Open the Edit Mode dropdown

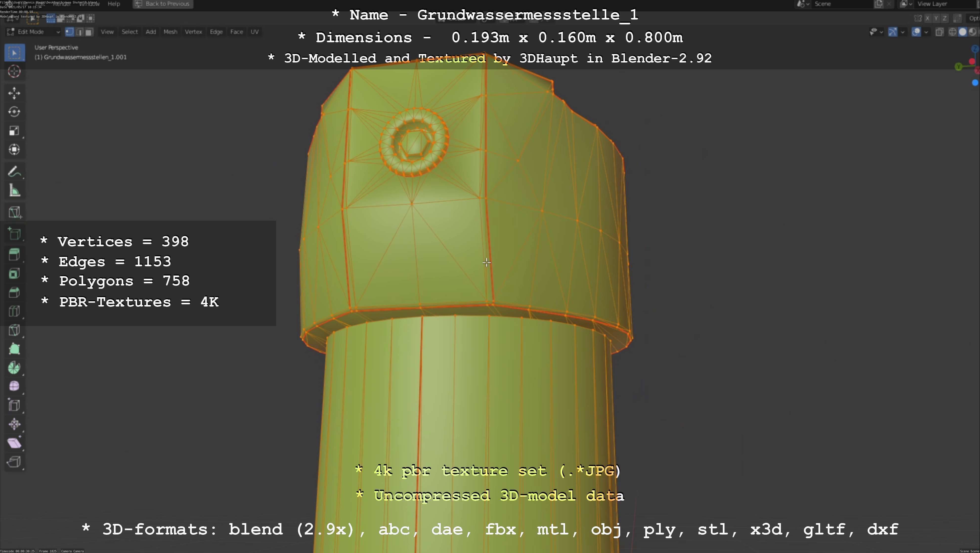tap(33, 32)
